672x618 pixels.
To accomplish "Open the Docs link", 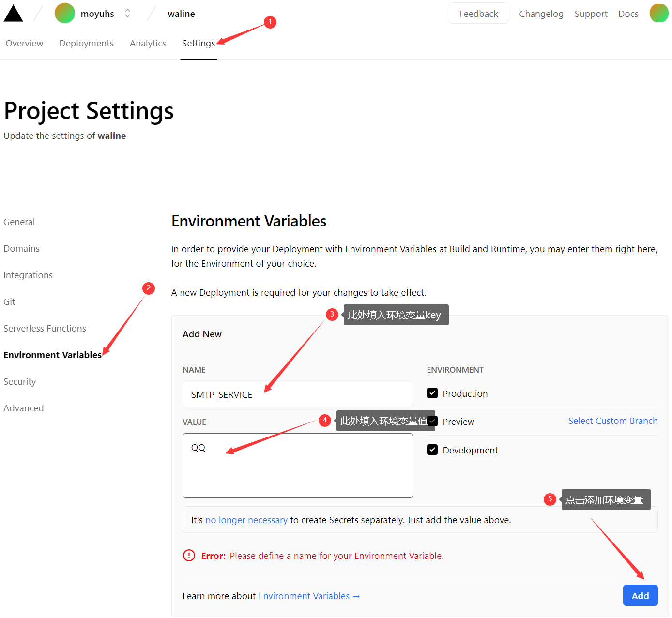I will pos(628,14).
